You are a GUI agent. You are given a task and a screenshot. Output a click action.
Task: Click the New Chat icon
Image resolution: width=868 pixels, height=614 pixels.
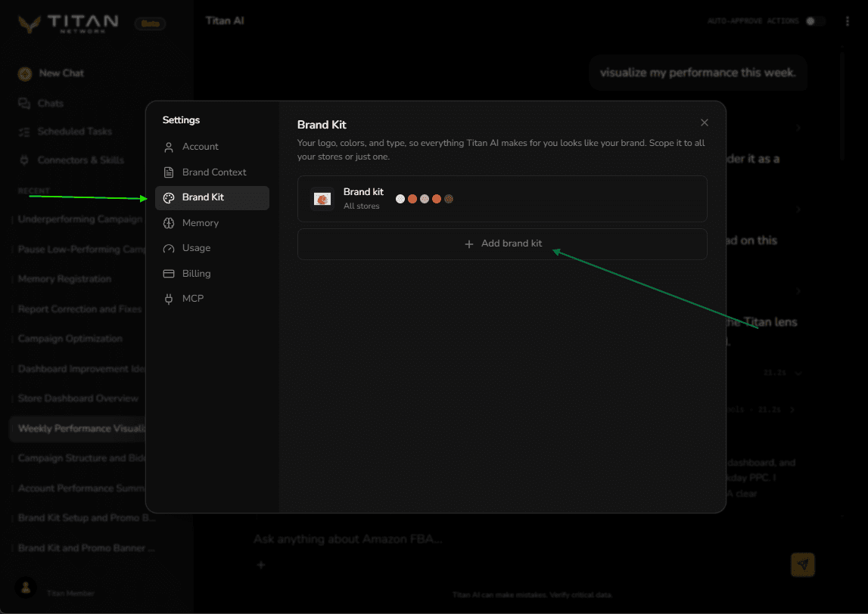tap(25, 73)
